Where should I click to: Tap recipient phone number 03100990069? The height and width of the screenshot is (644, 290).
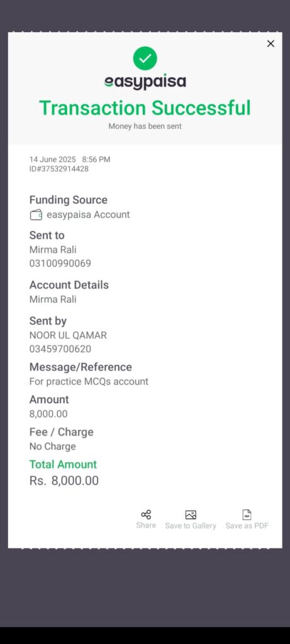tap(60, 264)
